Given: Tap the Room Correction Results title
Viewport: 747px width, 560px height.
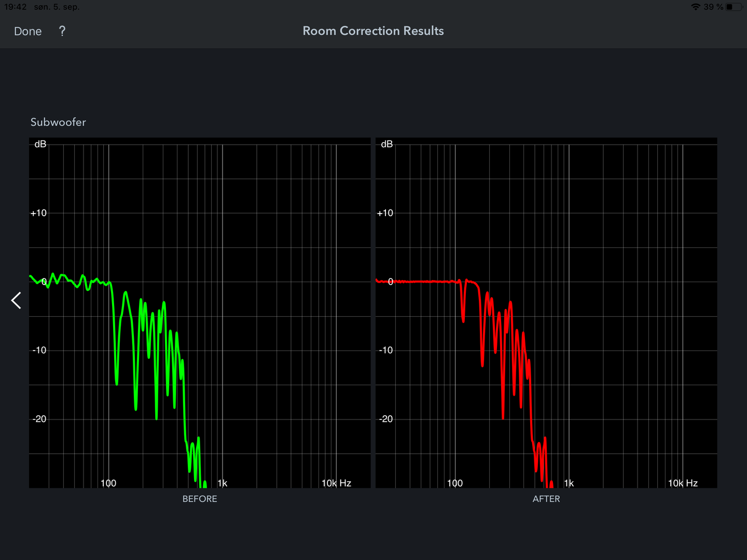Looking at the screenshot, I should 373,31.
